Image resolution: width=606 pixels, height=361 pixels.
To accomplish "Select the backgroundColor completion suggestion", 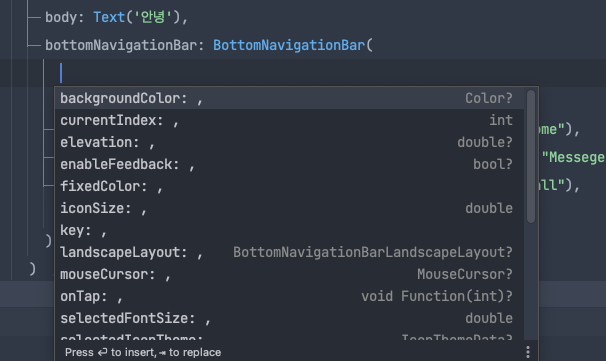I will (289, 99).
